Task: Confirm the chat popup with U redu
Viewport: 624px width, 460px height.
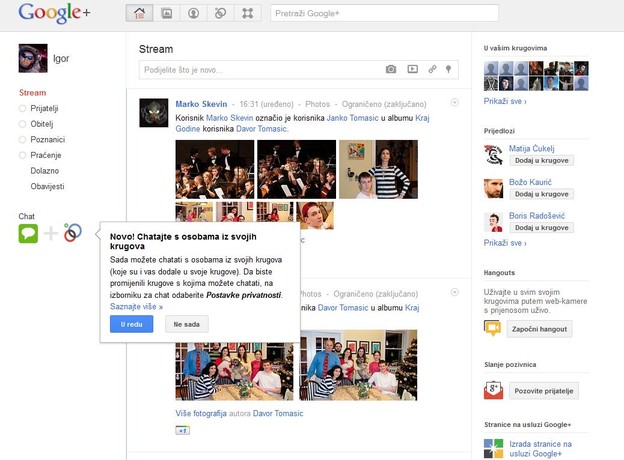Action: [x=131, y=324]
